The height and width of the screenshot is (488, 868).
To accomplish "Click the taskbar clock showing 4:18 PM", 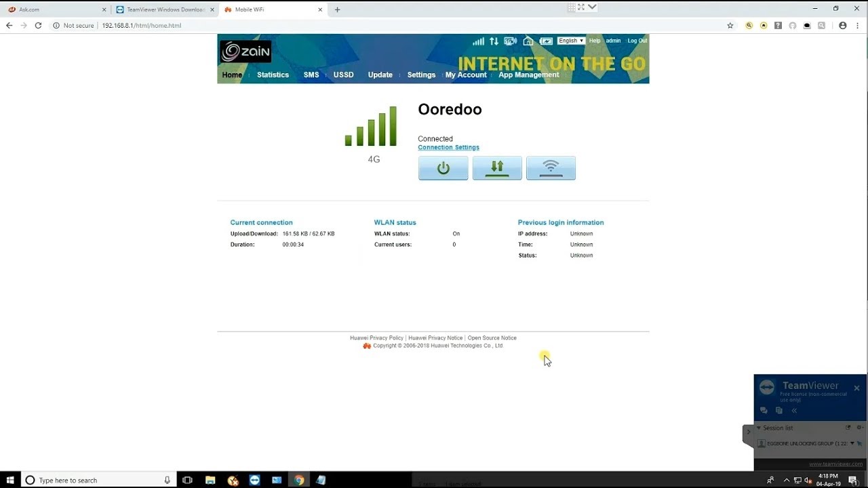I will pos(829,480).
